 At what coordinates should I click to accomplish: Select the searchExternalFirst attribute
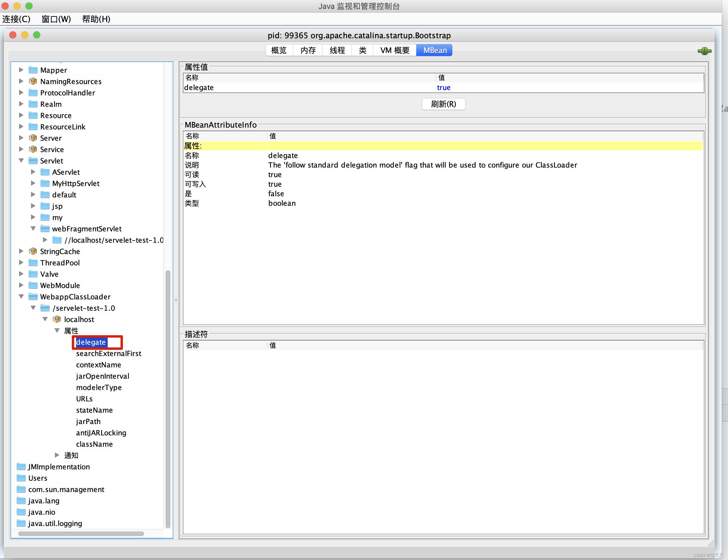click(108, 353)
